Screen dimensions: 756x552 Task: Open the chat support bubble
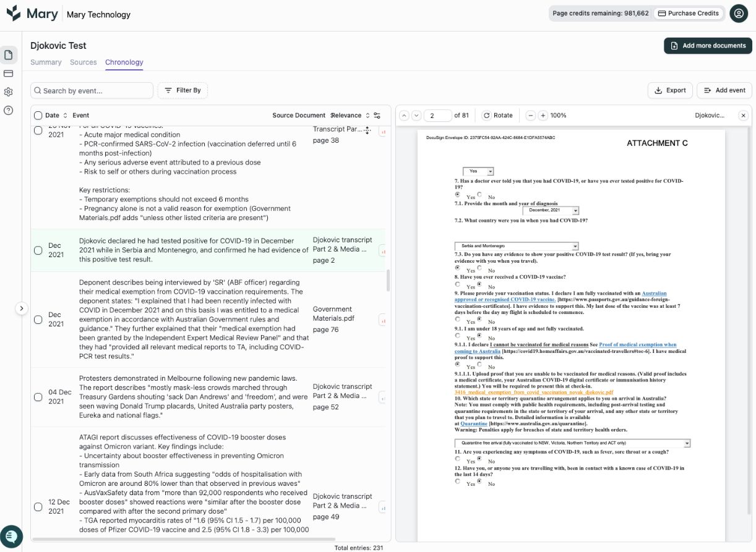(x=13, y=537)
